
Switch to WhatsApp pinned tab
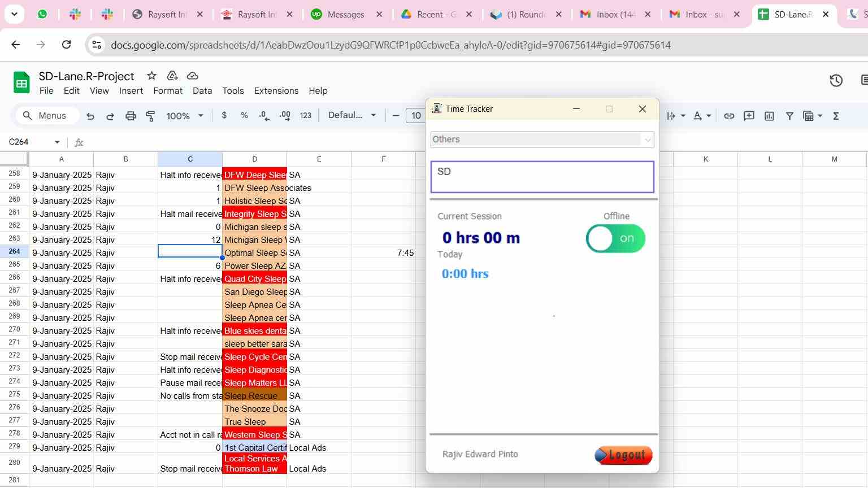[x=42, y=15]
